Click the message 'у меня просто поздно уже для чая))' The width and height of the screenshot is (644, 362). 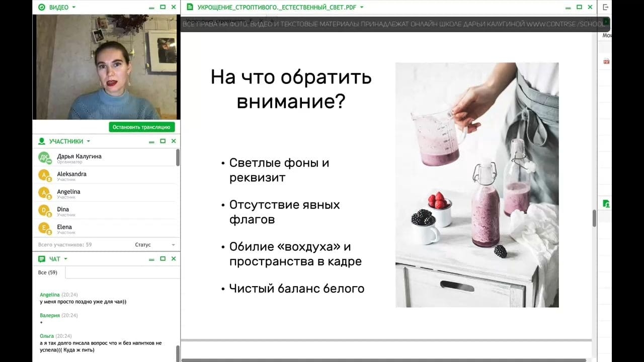point(83,302)
